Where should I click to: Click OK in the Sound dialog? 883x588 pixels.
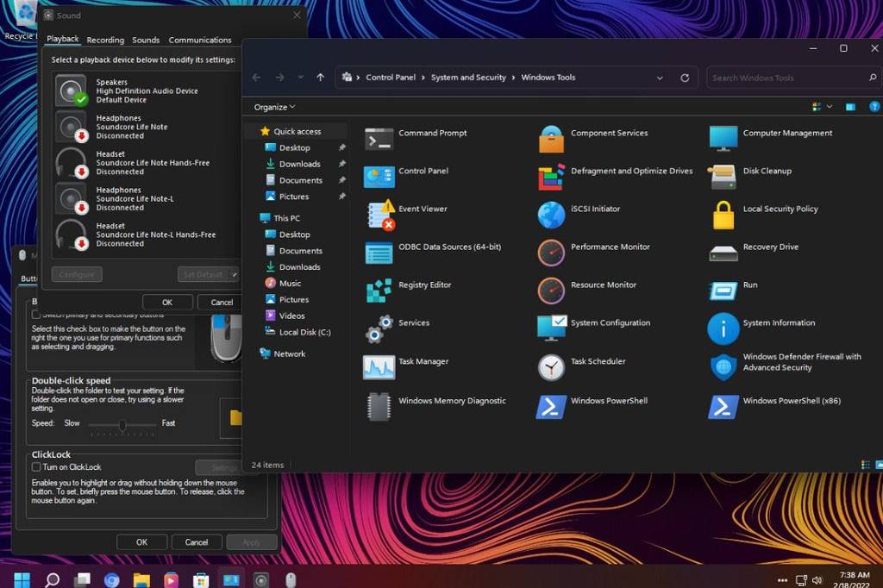click(167, 302)
